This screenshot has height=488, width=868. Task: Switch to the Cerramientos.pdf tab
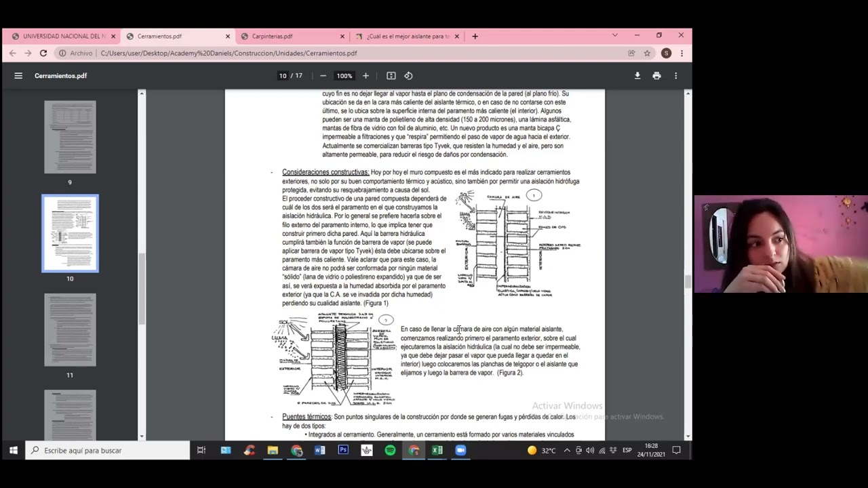pos(178,36)
